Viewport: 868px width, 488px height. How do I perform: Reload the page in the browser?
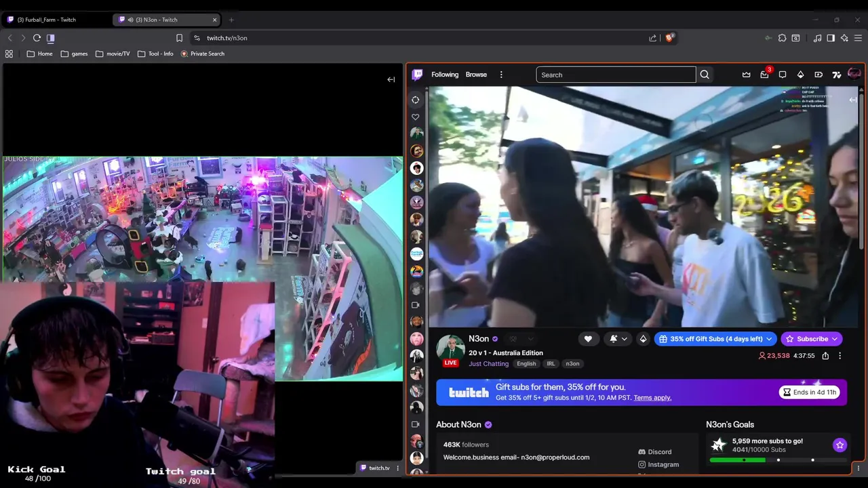coord(37,38)
